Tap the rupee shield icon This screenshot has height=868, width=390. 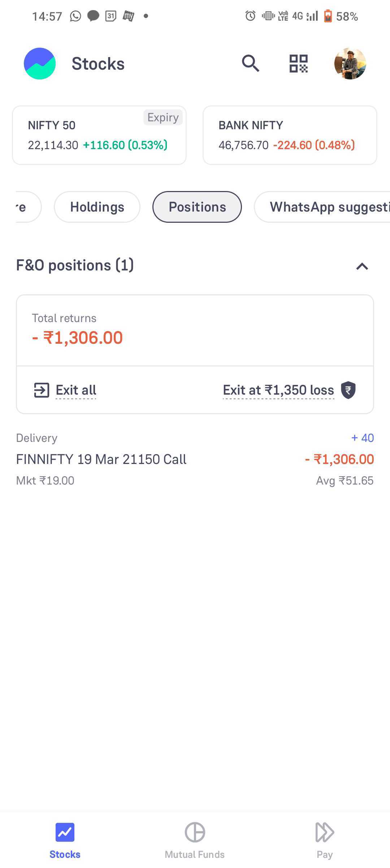(x=348, y=390)
